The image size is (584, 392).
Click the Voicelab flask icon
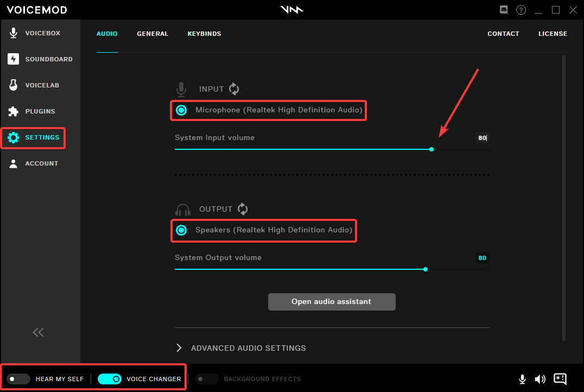(14, 85)
